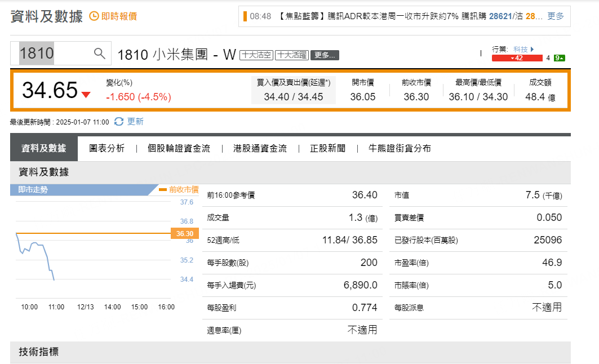Open the 牛熊證街貨分布 tab
This screenshot has height=364, width=599.
pos(400,148)
